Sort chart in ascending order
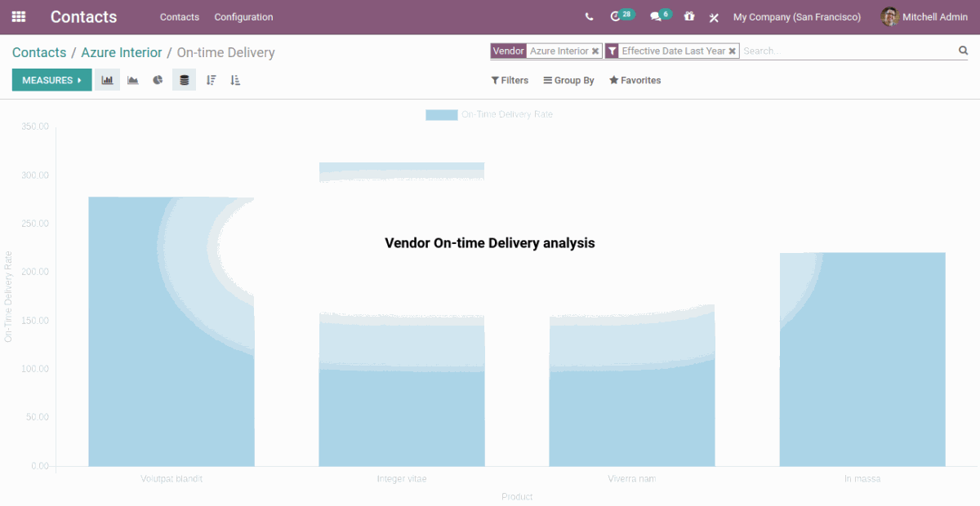The height and width of the screenshot is (506, 980). pyautogui.click(x=235, y=80)
